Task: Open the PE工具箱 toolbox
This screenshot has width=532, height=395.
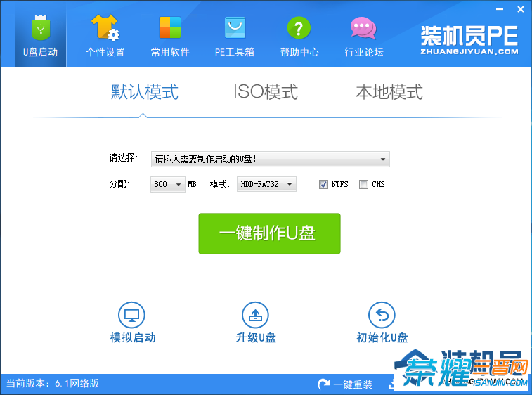Action: coord(235,36)
